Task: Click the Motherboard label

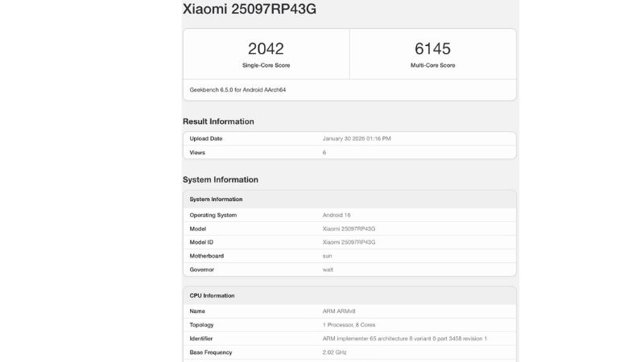Action: [x=207, y=256]
